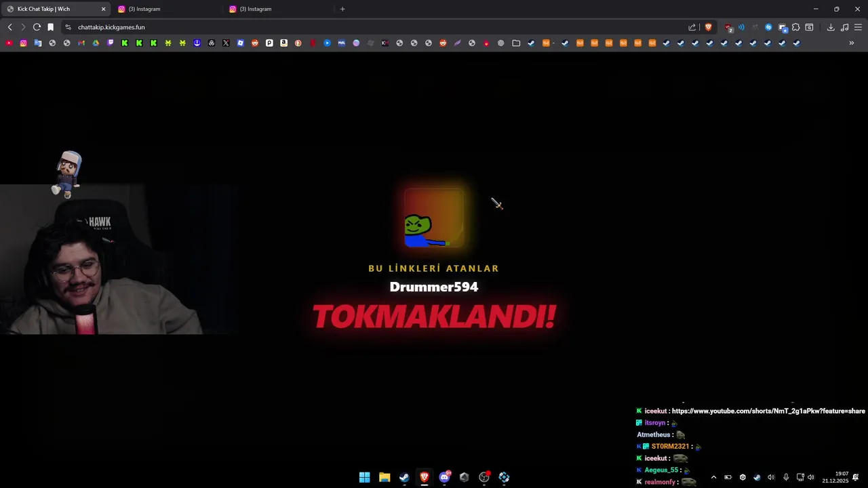Open the Amazon bookmark
The image size is (868, 488).
(x=283, y=43)
